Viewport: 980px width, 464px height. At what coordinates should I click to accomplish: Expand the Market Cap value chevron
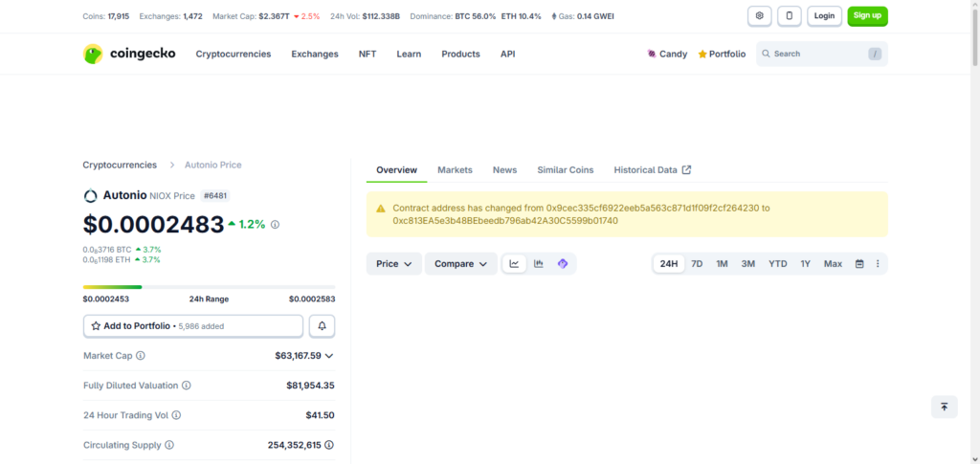pyautogui.click(x=329, y=356)
